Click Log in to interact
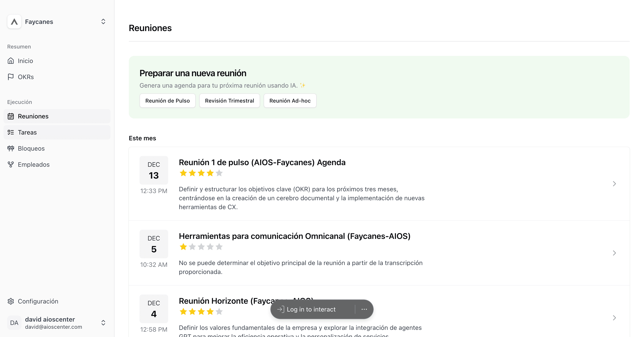 (x=311, y=309)
